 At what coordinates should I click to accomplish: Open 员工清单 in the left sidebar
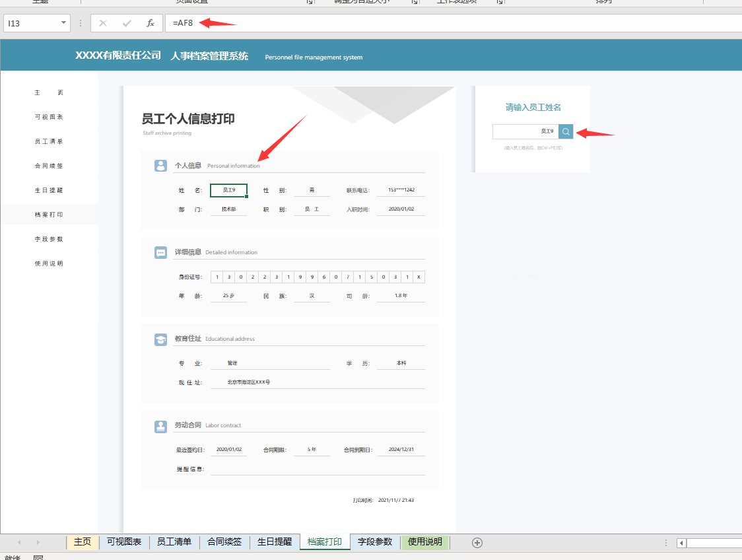click(49, 141)
